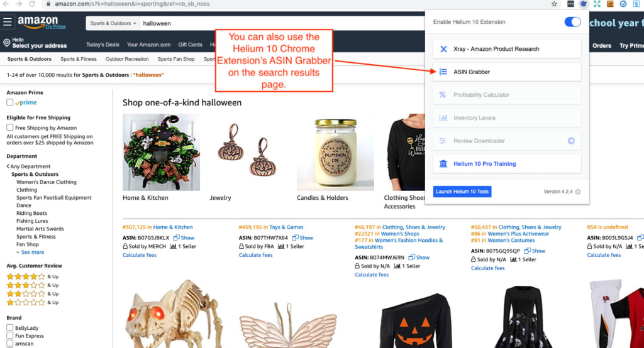Tick the BellyLady brand checkbox
The height and width of the screenshot is (348, 644).
tap(10, 327)
